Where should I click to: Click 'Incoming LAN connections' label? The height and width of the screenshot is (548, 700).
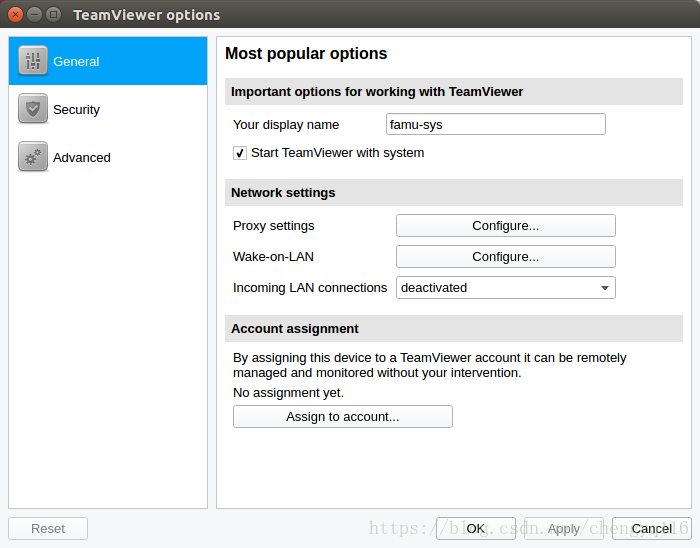310,288
